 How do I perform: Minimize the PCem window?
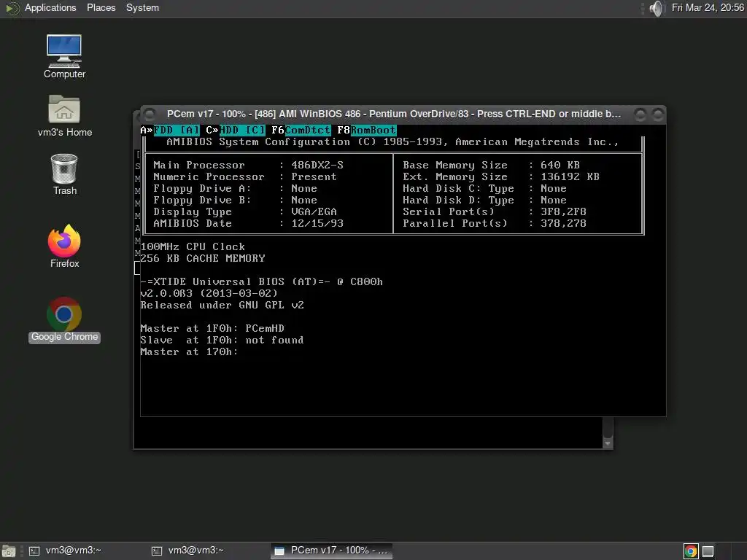pyautogui.click(x=640, y=114)
